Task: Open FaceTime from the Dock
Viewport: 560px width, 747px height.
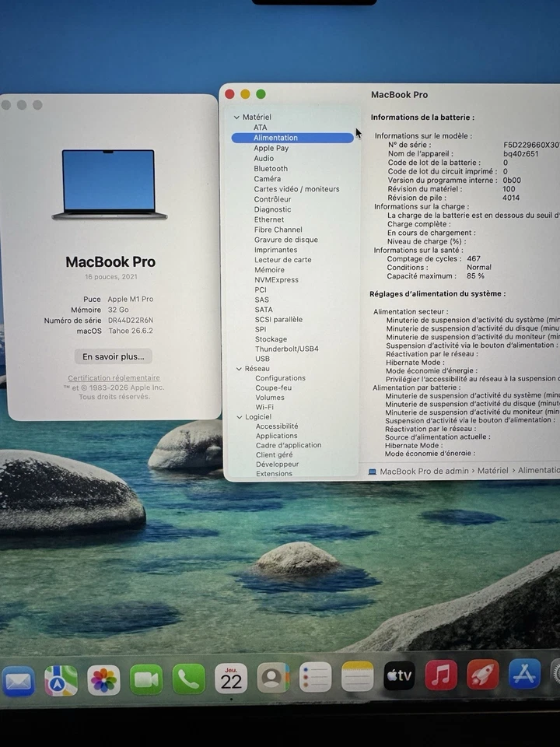Action: pyautogui.click(x=146, y=679)
